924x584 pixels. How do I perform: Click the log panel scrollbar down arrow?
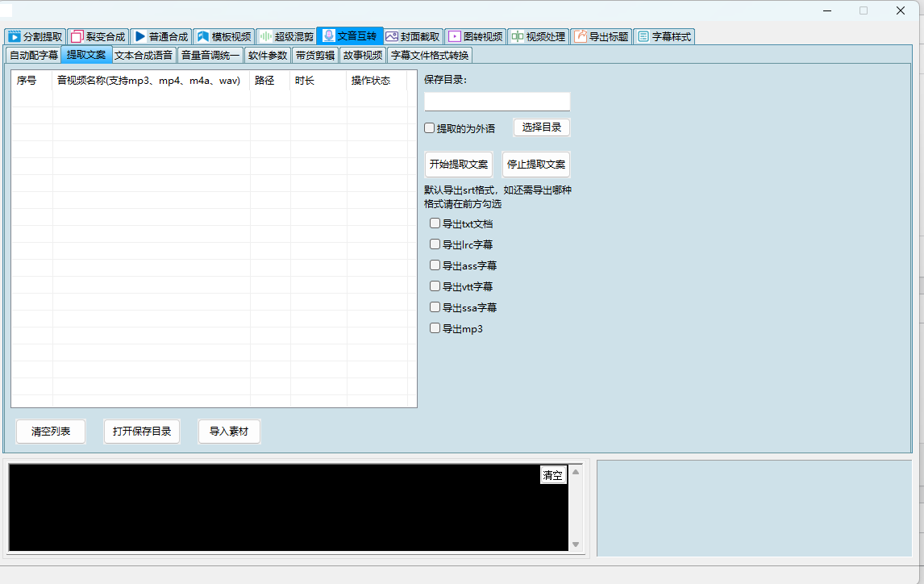coord(576,545)
